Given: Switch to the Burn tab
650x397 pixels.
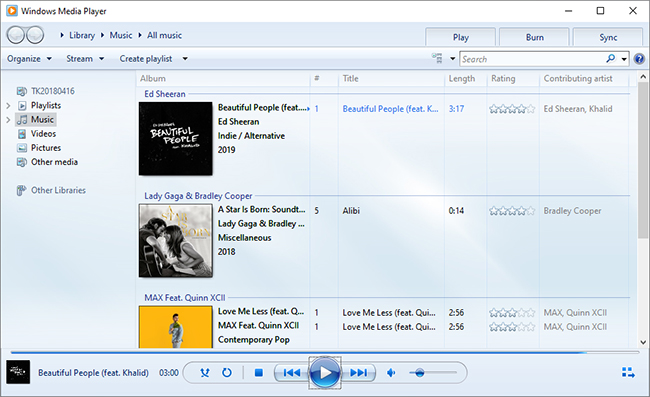Looking at the screenshot, I should tap(534, 37).
